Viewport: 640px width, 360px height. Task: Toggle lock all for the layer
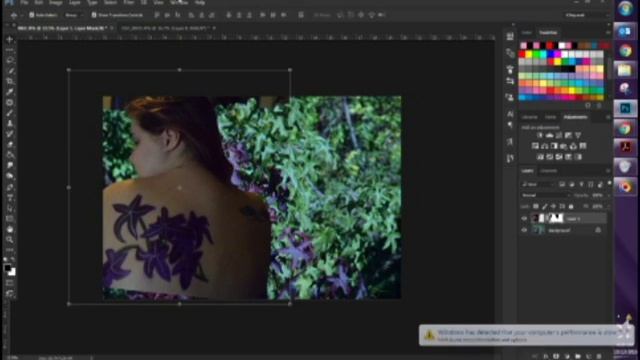coord(571,206)
